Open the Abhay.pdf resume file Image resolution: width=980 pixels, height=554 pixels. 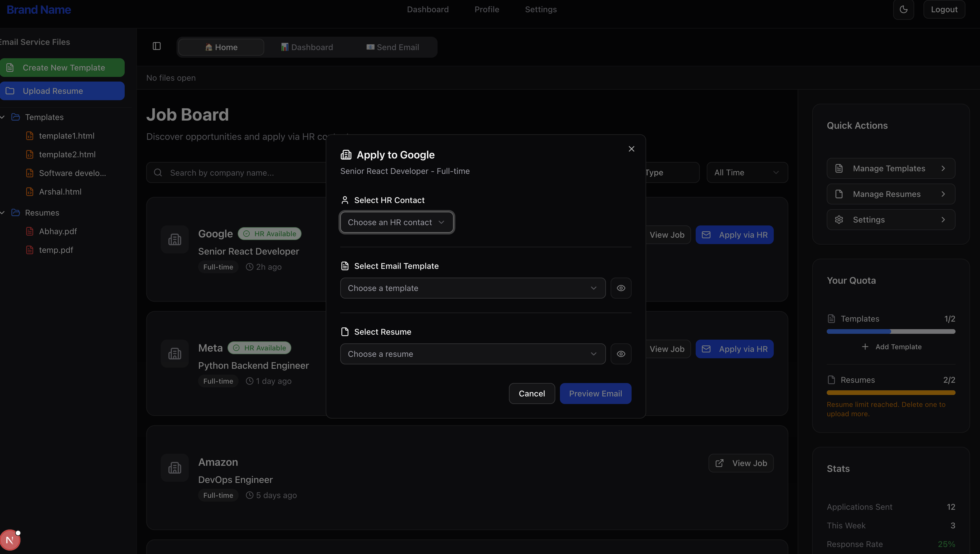tap(58, 231)
